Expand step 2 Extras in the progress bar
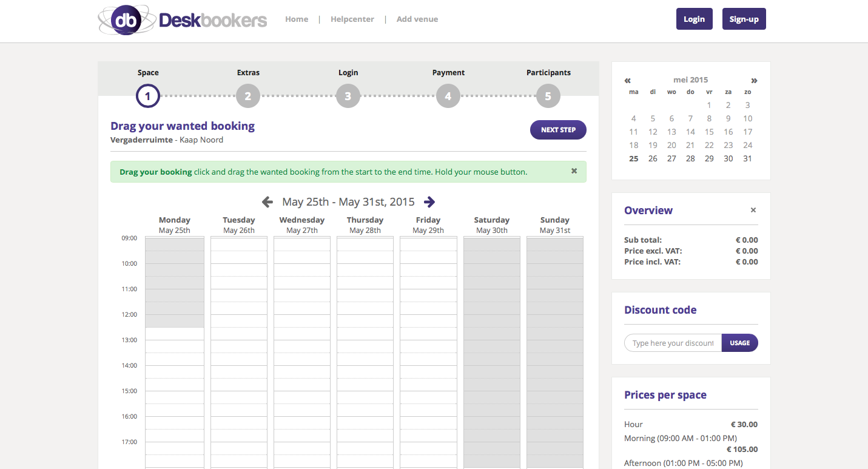868x469 pixels. point(247,95)
